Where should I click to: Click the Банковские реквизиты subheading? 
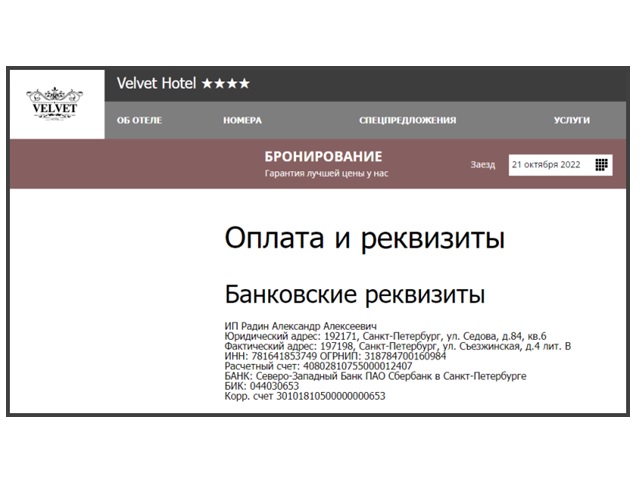coord(355,296)
